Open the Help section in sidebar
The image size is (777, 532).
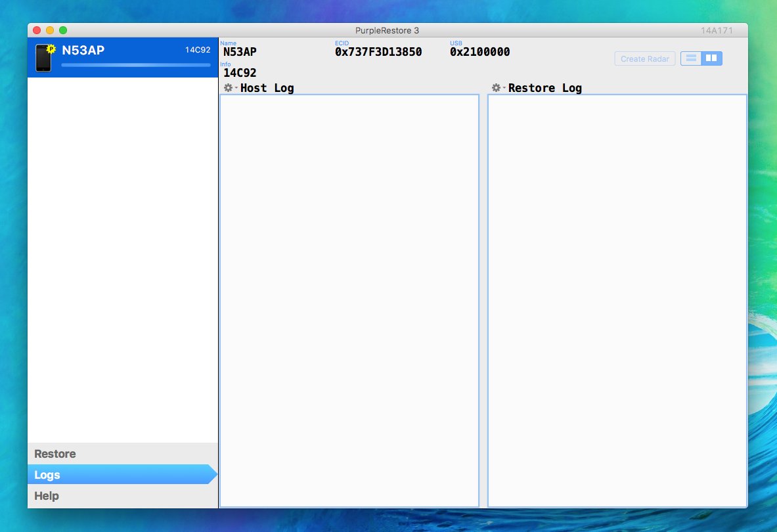pyautogui.click(x=123, y=496)
